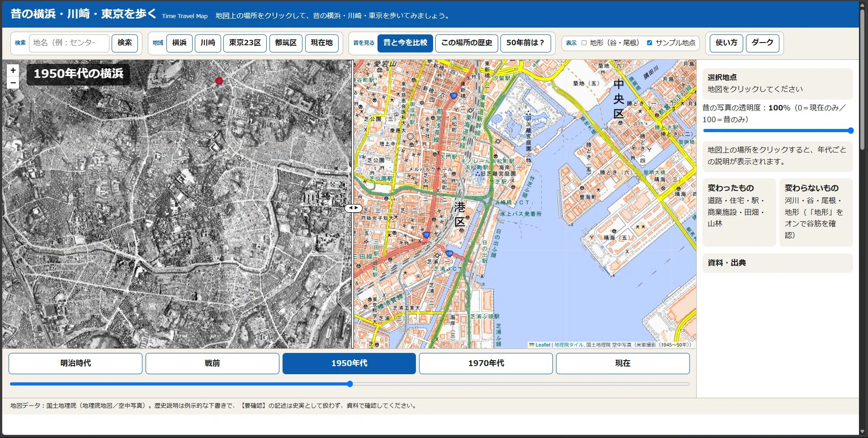Click the 地名 search input field

click(x=69, y=43)
